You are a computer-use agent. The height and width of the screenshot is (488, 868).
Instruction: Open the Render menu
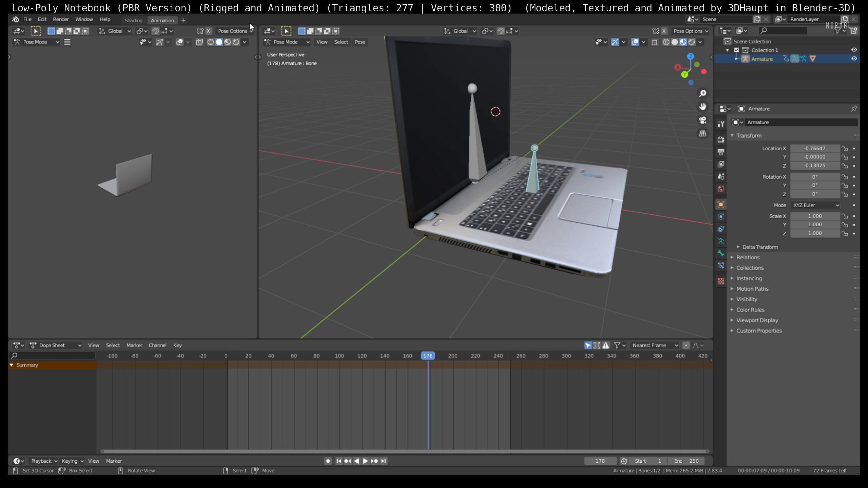pyautogui.click(x=61, y=20)
